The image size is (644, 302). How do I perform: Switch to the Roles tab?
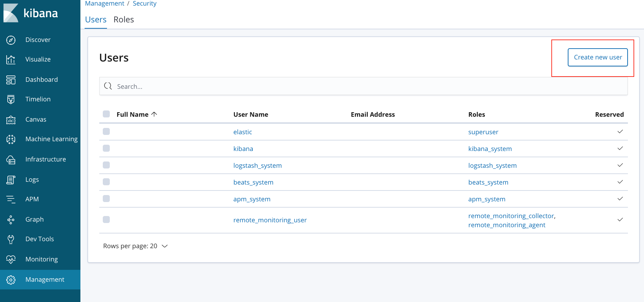click(124, 20)
